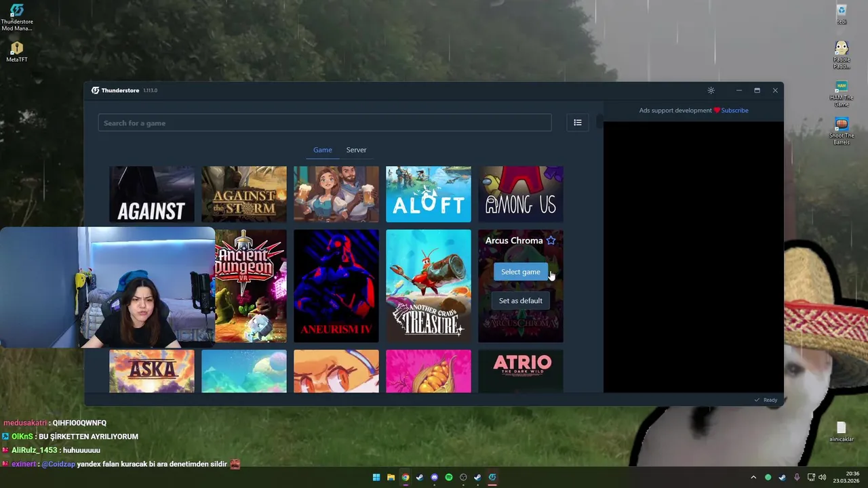Open the Windows Start menu
868x488 pixels.
(x=376, y=477)
